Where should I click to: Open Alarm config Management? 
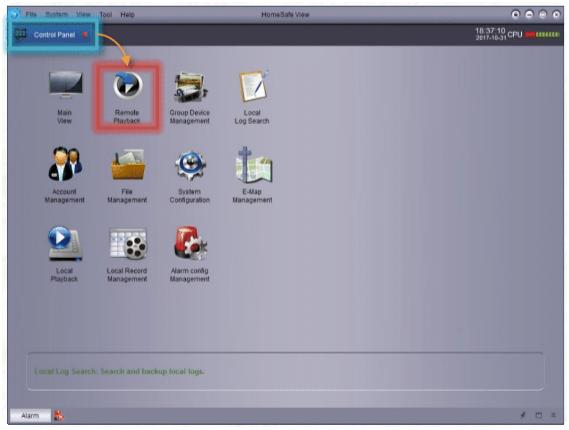pyautogui.click(x=190, y=243)
